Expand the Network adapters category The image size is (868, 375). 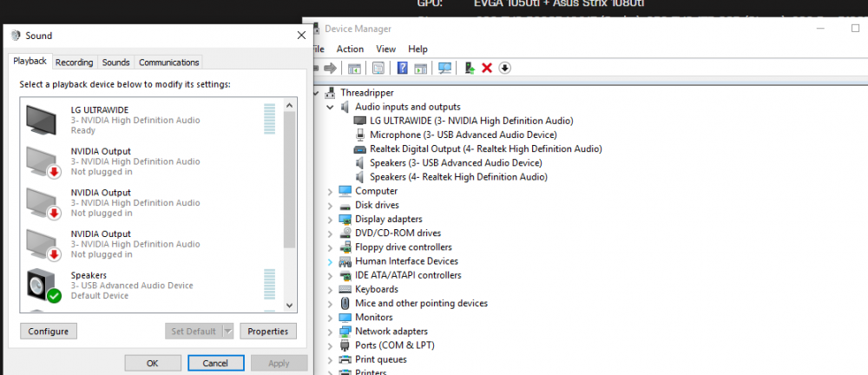330,332
